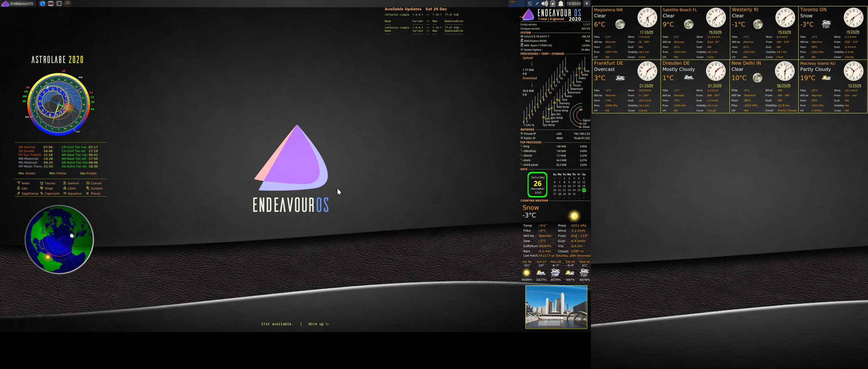Open the session logout button in panel

click(587, 4)
